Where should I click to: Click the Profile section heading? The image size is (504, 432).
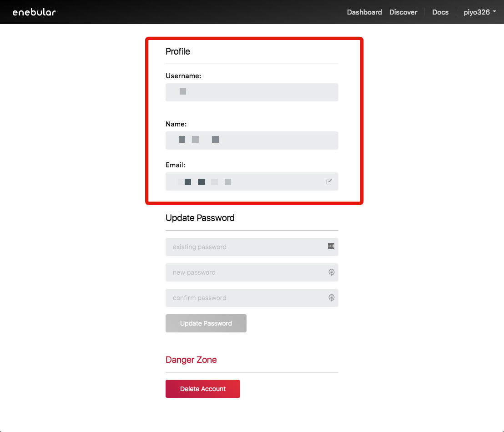pyautogui.click(x=178, y=51)
